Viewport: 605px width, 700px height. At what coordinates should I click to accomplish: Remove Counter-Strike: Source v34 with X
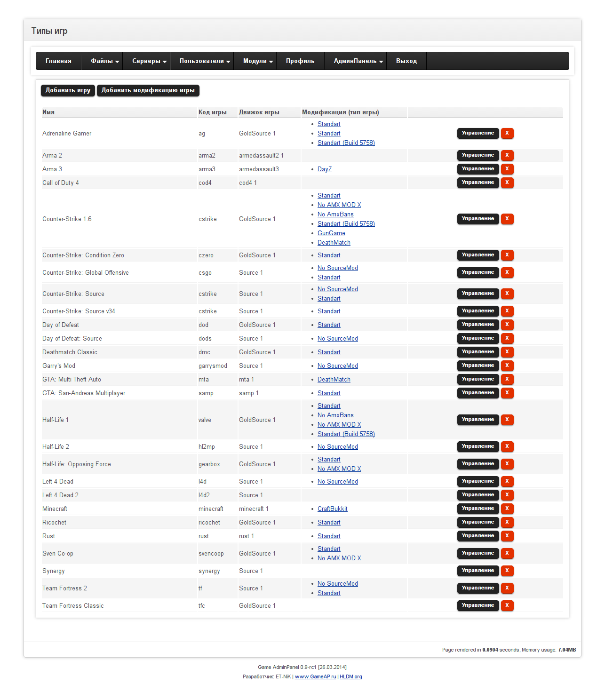507,311
